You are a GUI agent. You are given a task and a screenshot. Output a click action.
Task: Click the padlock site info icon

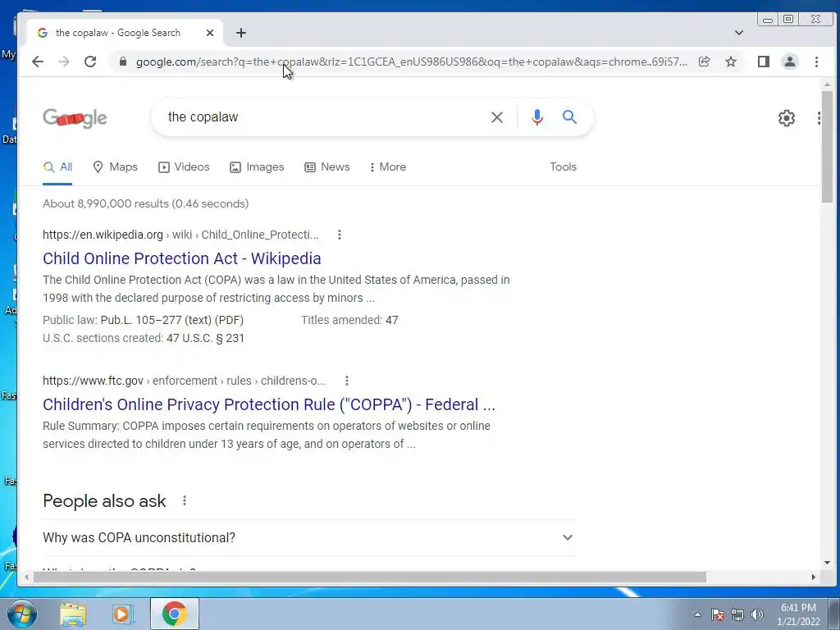(x=123, y=62)
